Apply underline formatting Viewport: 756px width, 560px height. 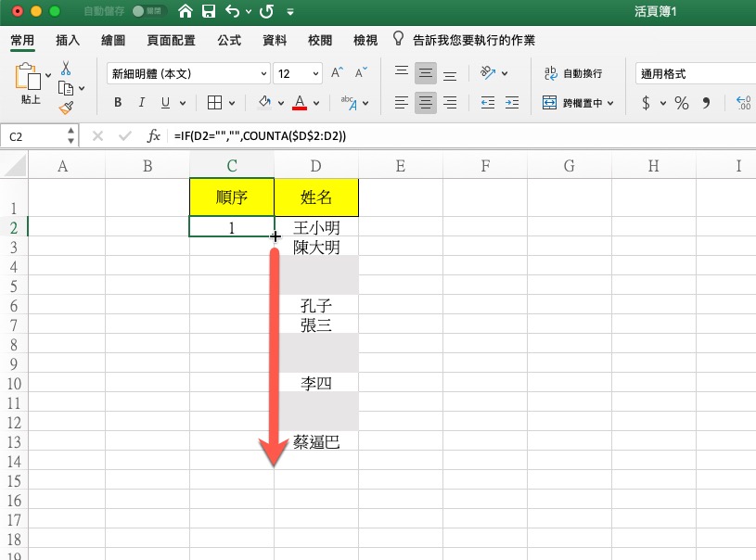tap(165, 102)
